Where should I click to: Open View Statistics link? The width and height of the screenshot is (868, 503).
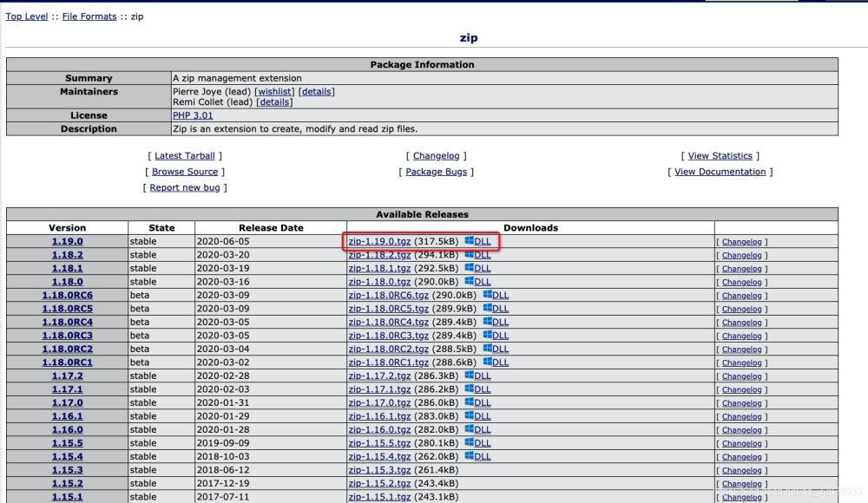[x=720, y=156]
